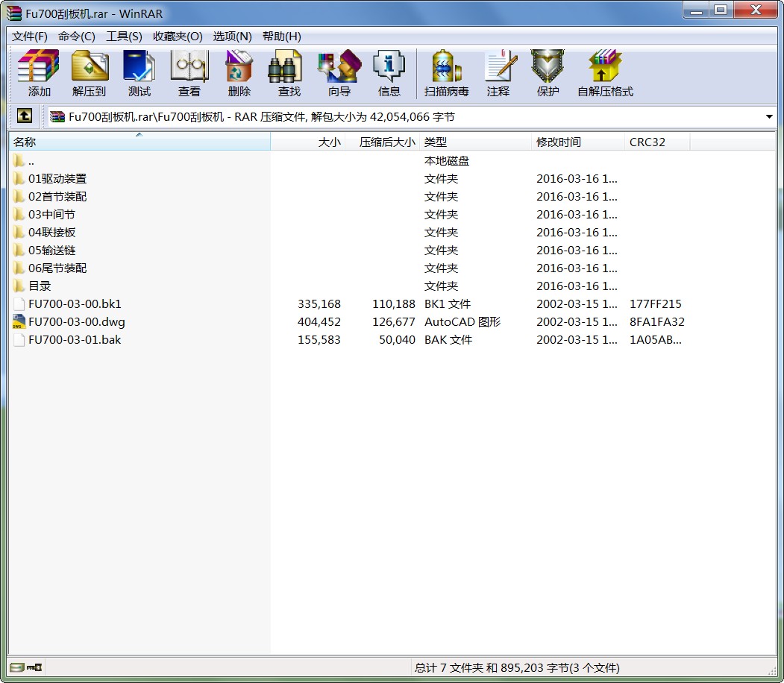The image size is (784, 683).
Task: Sort list by 名称 column header
Action: tap(139, 142)
